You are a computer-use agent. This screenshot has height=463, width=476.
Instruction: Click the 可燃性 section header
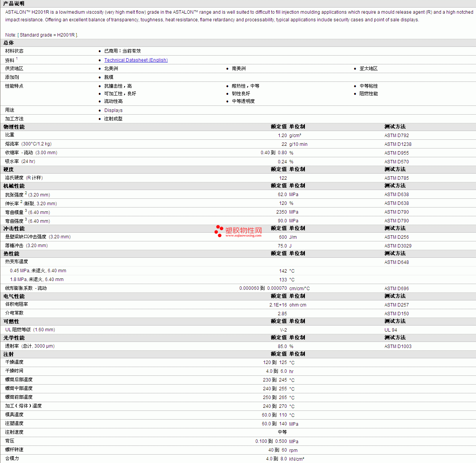click(11, 321)
